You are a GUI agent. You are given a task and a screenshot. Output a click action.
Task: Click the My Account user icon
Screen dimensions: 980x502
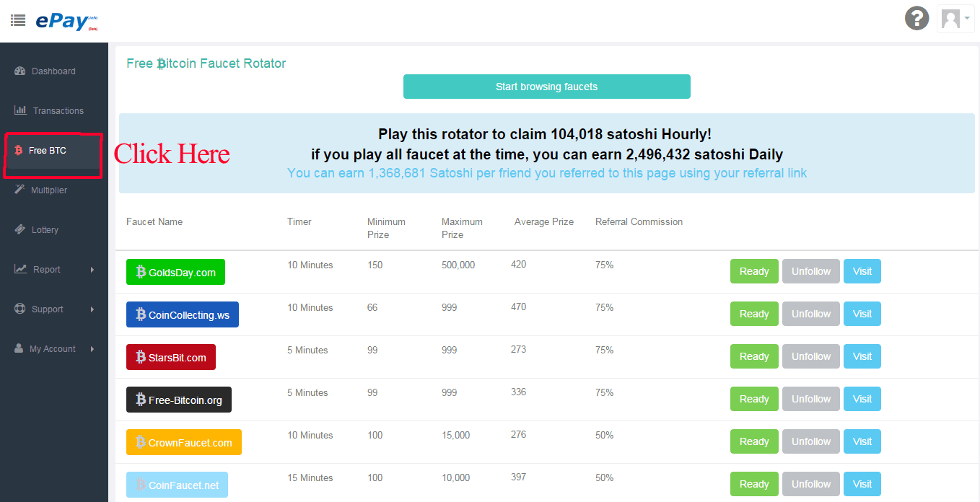pos(19,348)
